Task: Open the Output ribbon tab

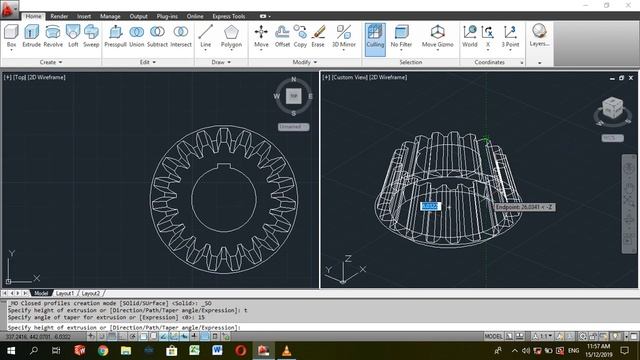Action: [138, 16]
